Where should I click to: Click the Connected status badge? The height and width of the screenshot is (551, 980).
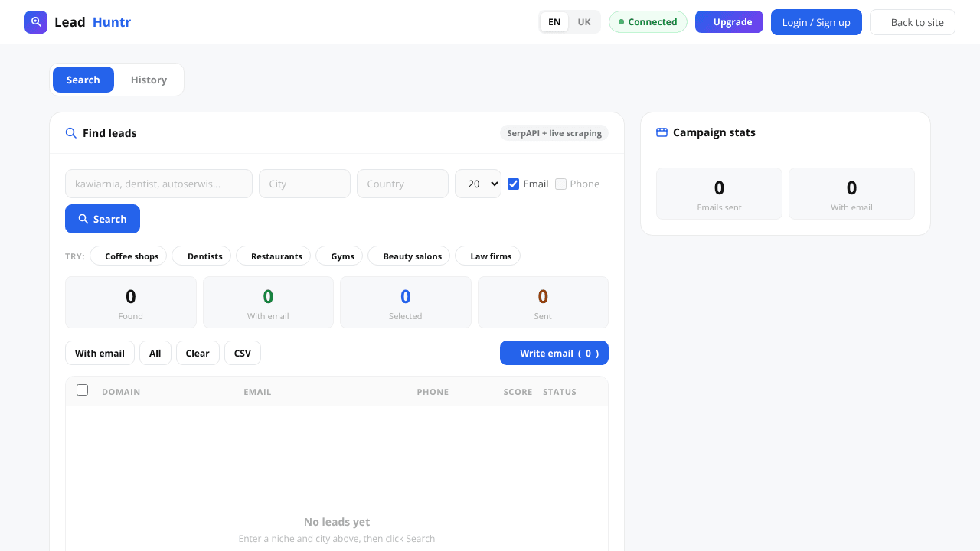pos(648,22)
